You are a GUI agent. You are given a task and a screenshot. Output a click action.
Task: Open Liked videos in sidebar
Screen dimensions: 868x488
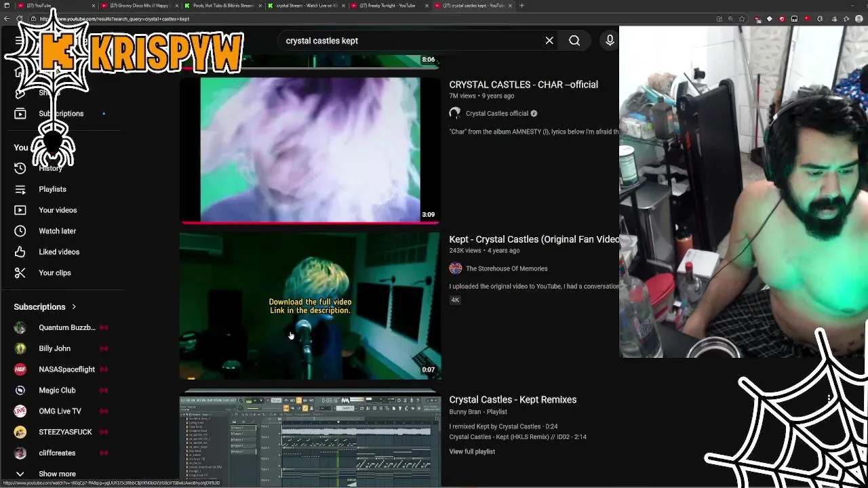pos(59,252)
